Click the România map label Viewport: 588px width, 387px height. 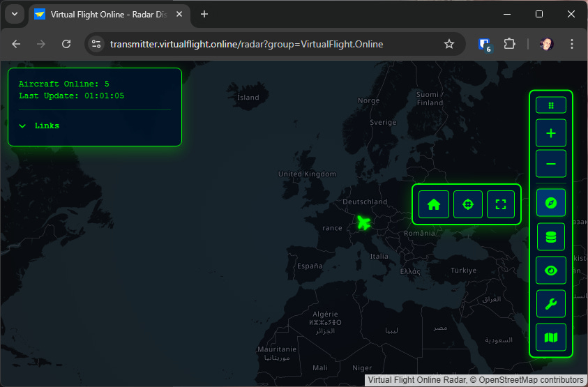(419, 234)
